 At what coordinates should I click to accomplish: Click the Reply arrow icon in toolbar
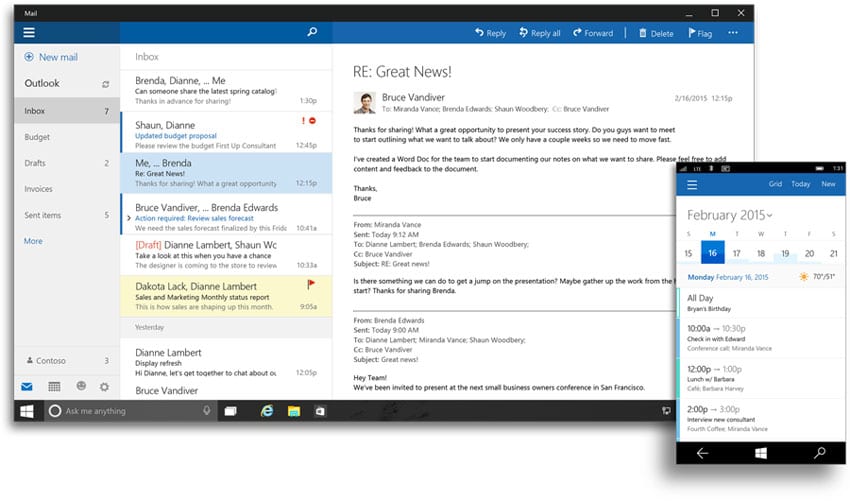[480, 33]
